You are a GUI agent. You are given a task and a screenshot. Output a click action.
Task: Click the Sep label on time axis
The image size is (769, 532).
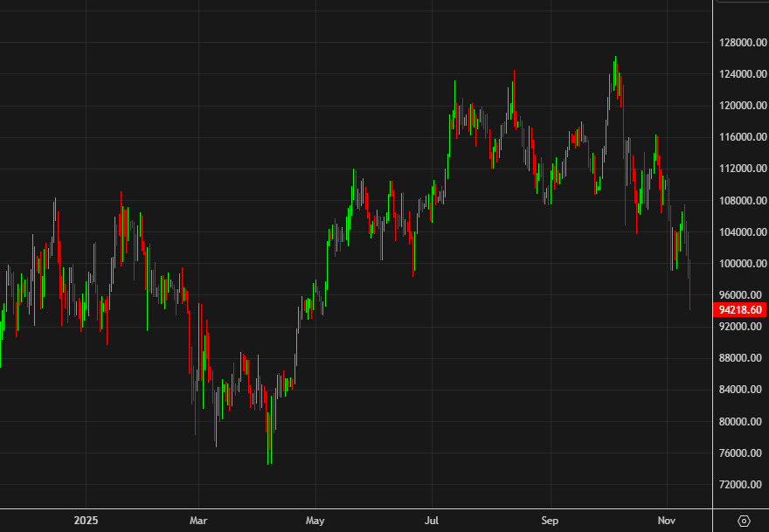(x=550, y=521)
